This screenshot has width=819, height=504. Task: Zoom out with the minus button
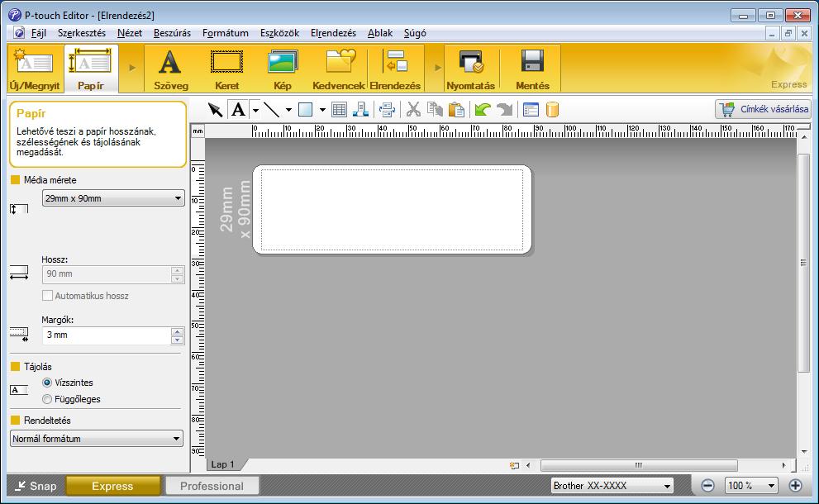707,486
